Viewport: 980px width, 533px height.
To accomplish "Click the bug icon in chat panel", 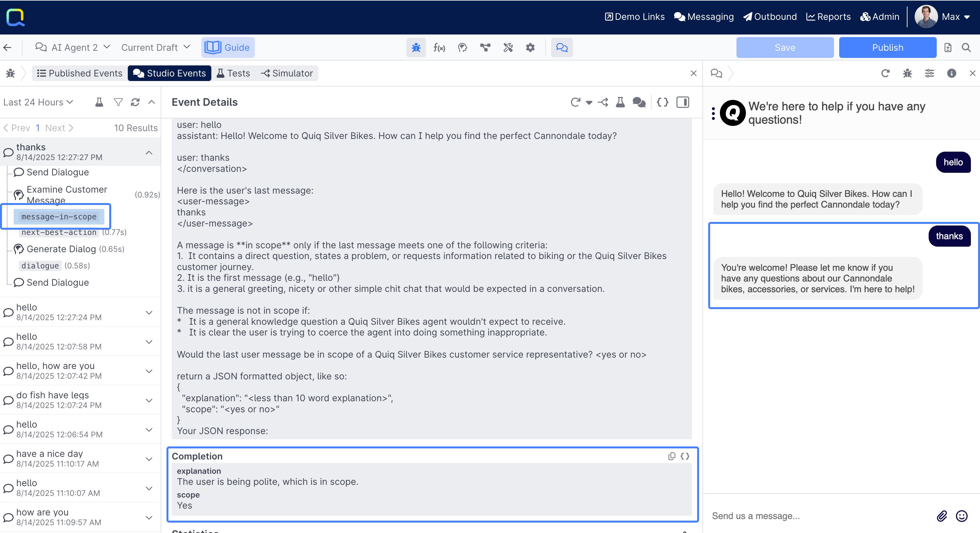I will 907,73.
